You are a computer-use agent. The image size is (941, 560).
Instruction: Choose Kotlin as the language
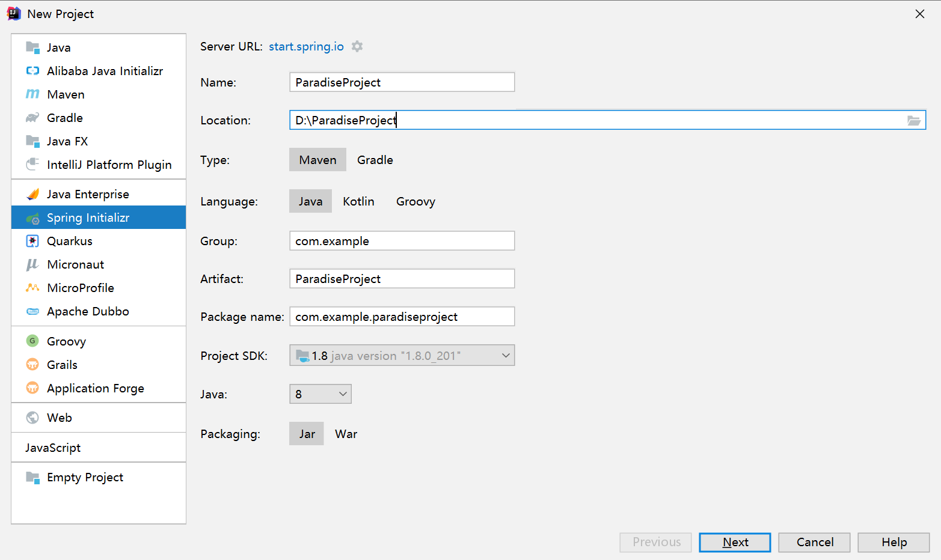coord(358,201)
